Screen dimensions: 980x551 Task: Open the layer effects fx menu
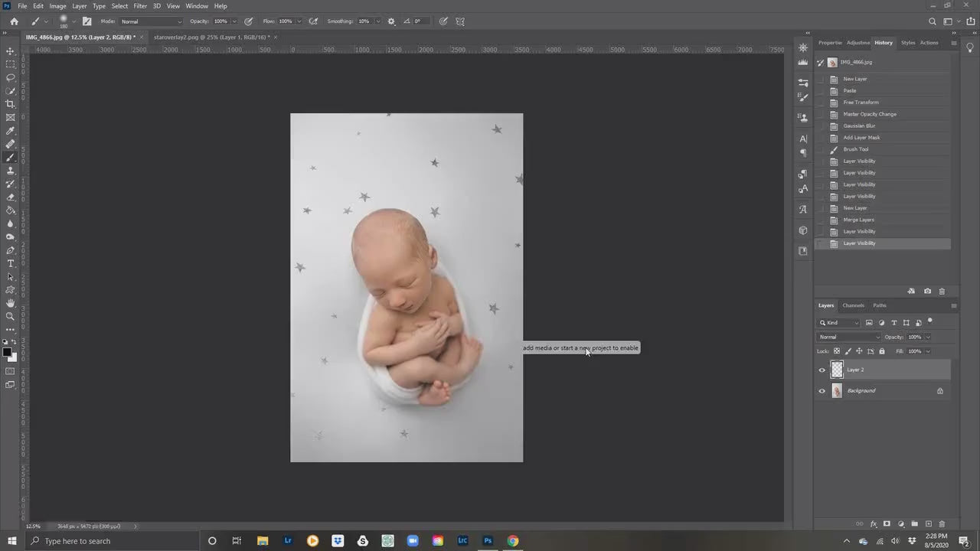click(x=873, y=524)
